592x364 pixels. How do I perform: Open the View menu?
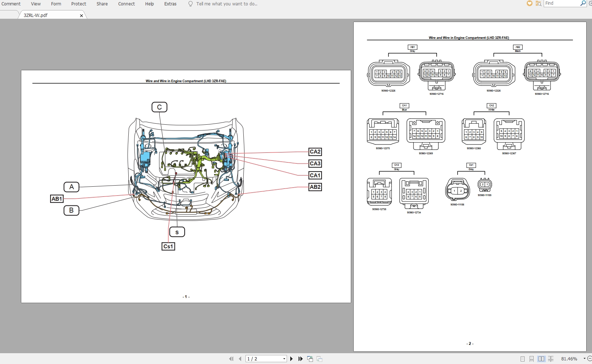[35, 4]
